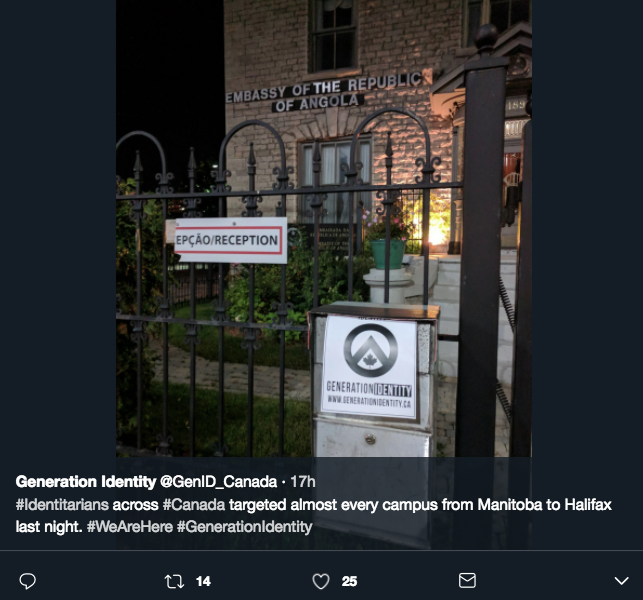Share via the envelope message icon
The image size is (643, 600).
point(467,581)
